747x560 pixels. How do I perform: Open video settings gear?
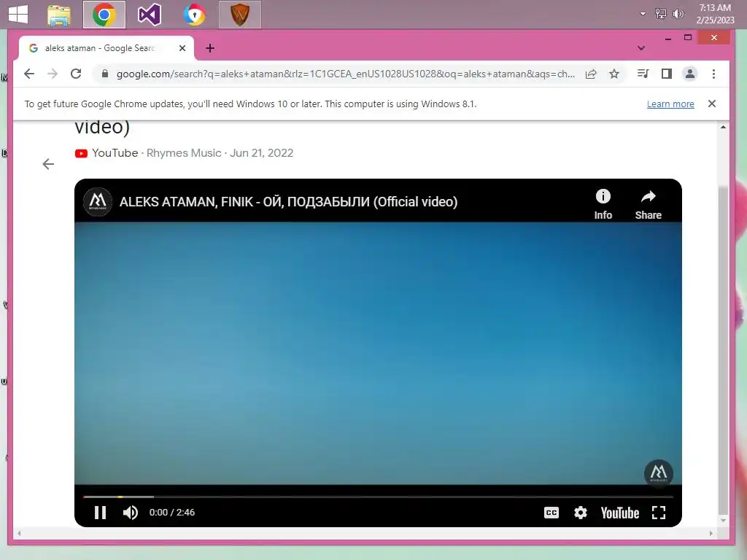pos(580,513)
